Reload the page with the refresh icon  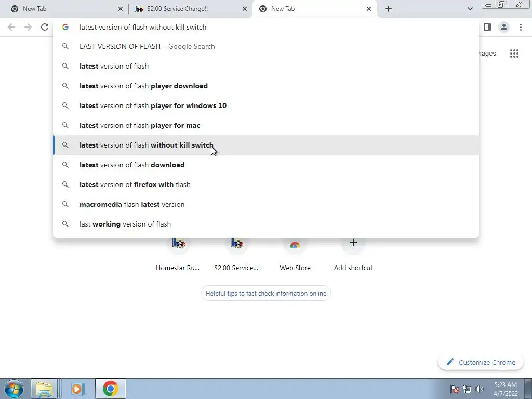click(45, 27)
